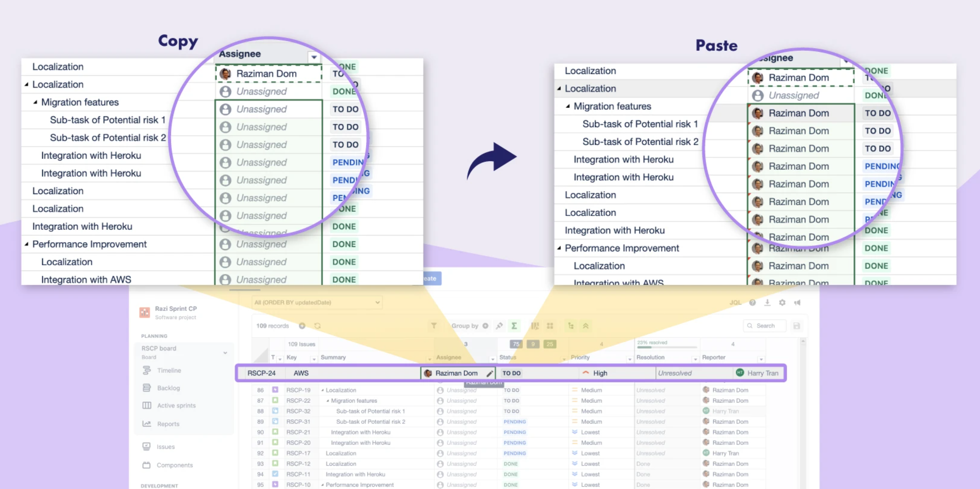Collapse Migration features row in the Copy panel
This screenshot has width=980, height=489.
35,102
